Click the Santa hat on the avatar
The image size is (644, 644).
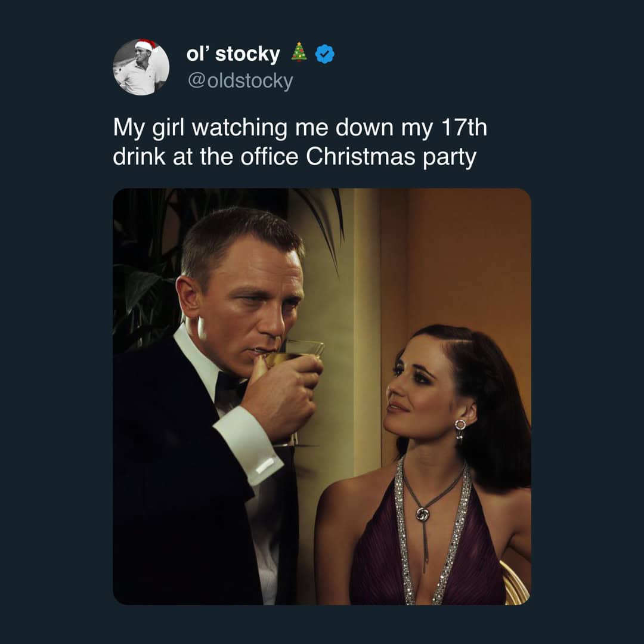[x=146, y=45]
